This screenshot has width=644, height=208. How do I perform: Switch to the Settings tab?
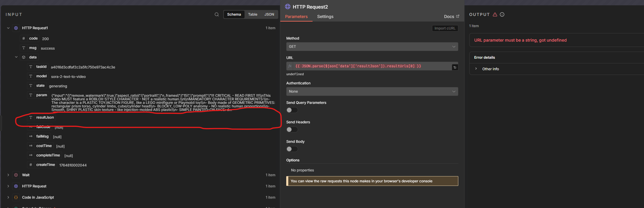(325, 17)
